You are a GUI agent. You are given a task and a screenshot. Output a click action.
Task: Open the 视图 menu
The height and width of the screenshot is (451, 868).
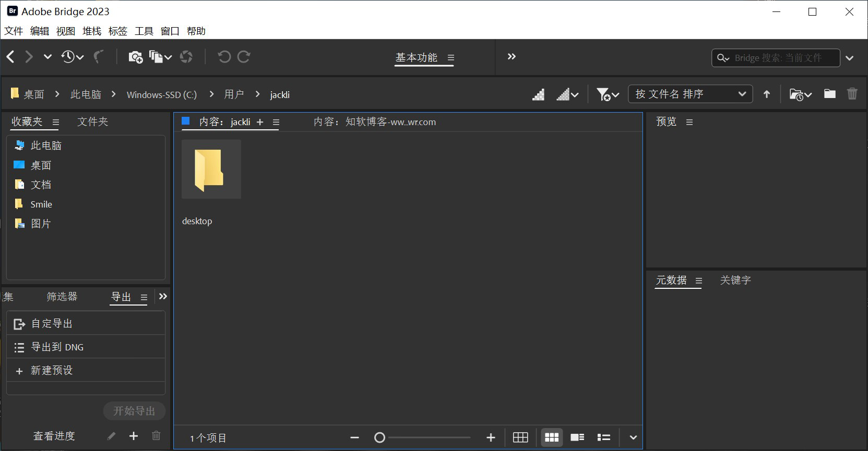pos(66,31)
